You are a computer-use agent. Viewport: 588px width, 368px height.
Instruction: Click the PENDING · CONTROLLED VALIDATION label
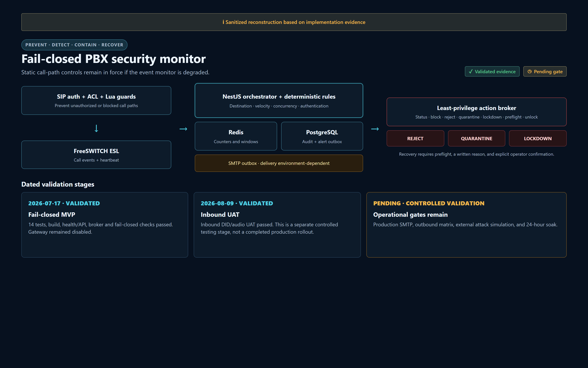(x=429, y=204)
